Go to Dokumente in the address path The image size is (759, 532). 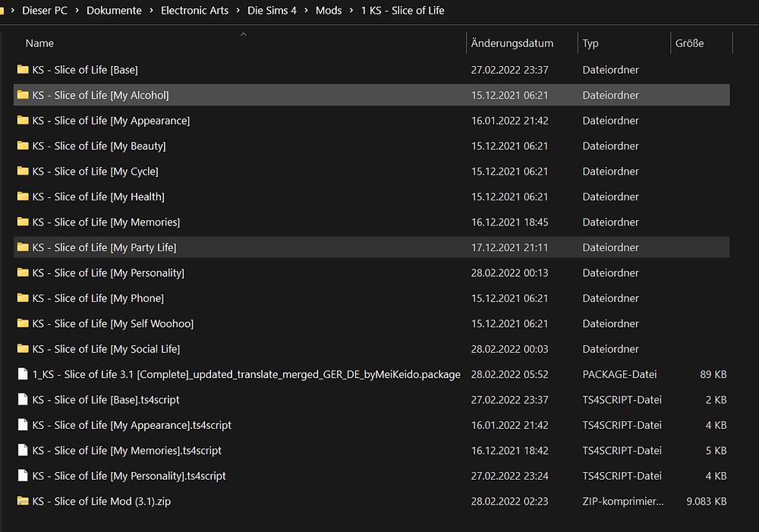[x=115, y=10]
